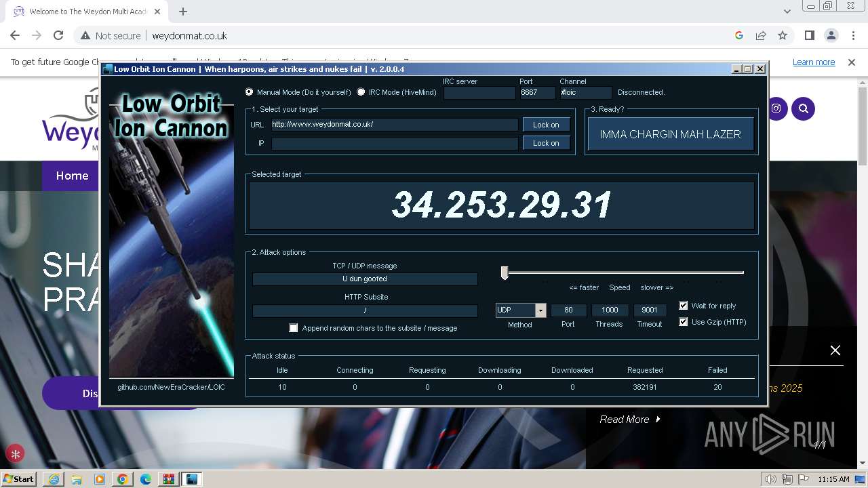
Task: Open the website search magnifier icon
Action: pos(804,108)
